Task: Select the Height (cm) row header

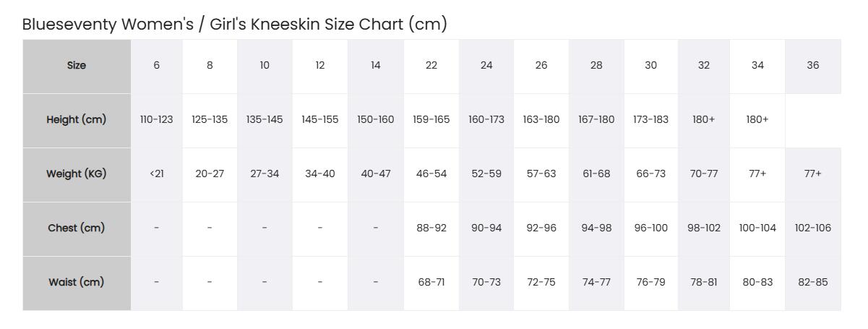Action: click(77, 120)
